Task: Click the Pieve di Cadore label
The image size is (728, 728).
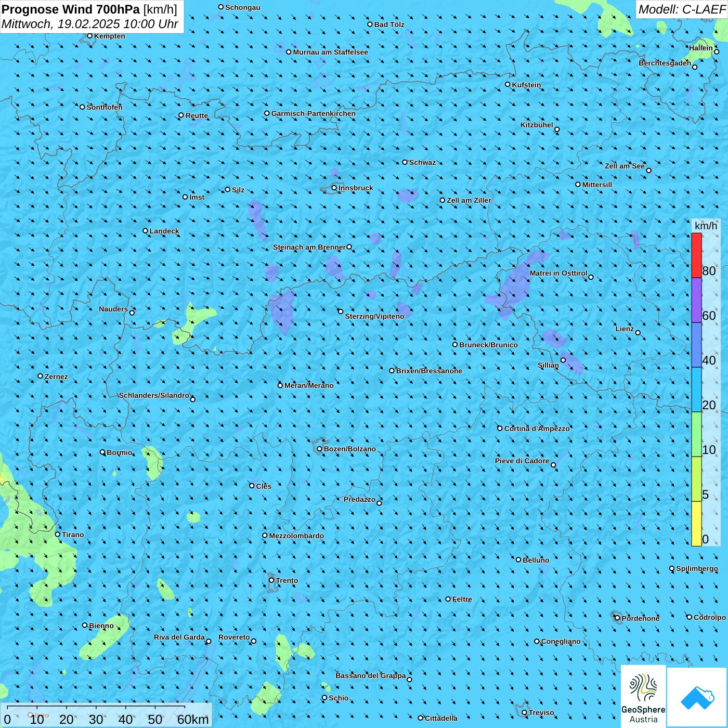Action: click(522, 461)
